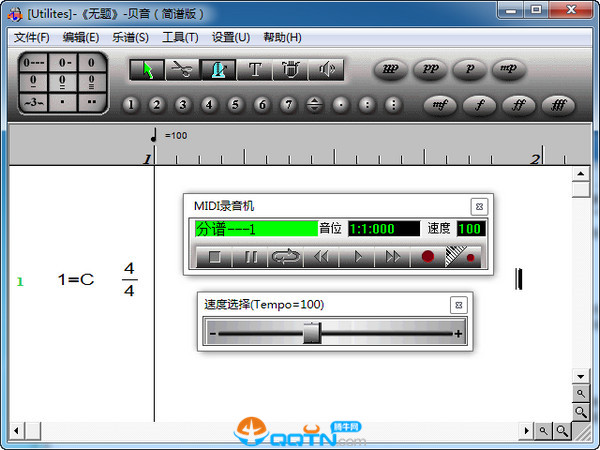Select the text T tool
This screenshot has width=600, height=450.
(254, 69)
